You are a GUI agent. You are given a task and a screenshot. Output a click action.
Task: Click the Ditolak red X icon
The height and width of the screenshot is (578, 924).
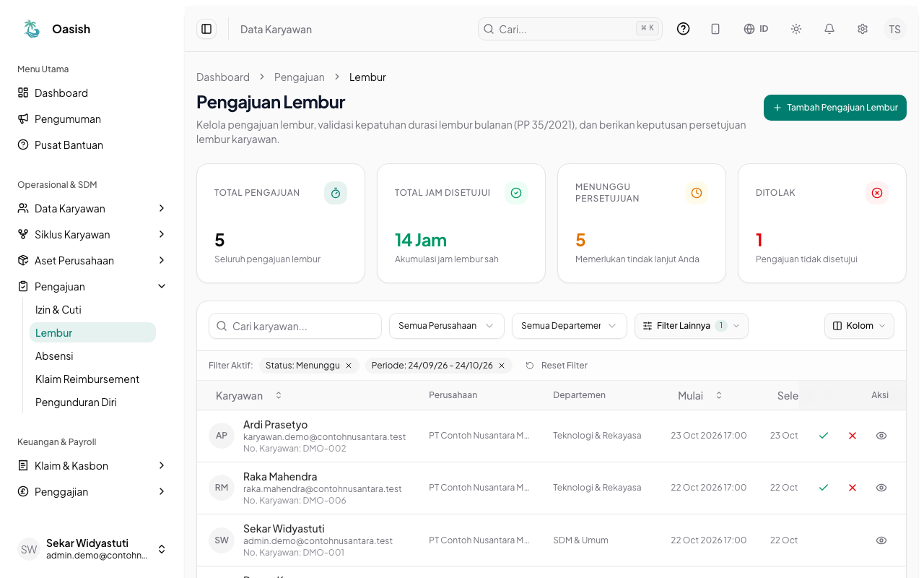coord(877,193)
